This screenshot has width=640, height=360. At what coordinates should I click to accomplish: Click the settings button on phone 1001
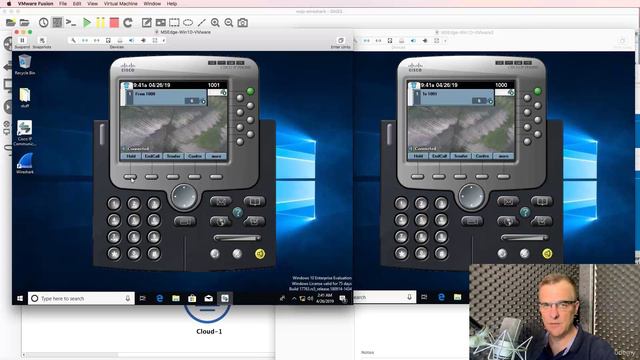click(x=255, y=221)
